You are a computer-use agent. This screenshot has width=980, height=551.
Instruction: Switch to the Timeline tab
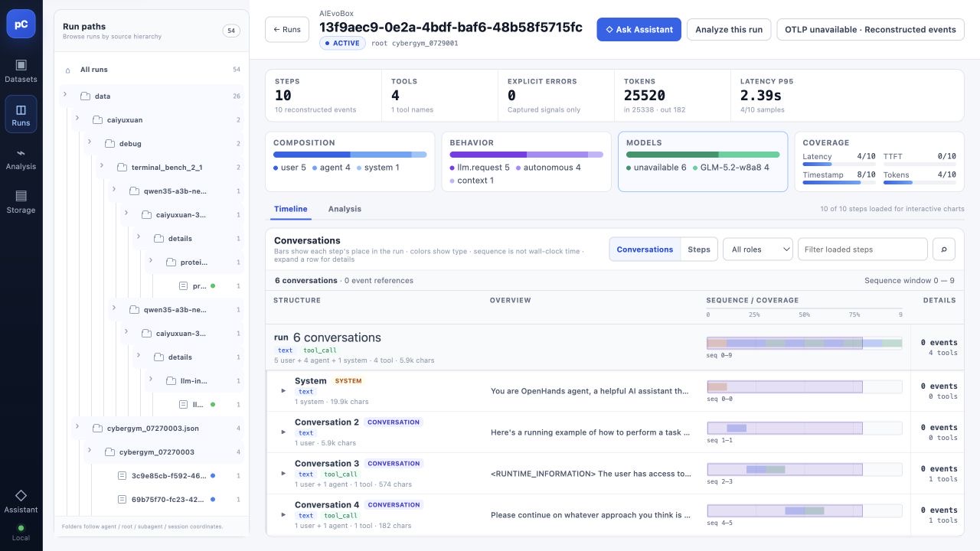click(x=291, y=209)
